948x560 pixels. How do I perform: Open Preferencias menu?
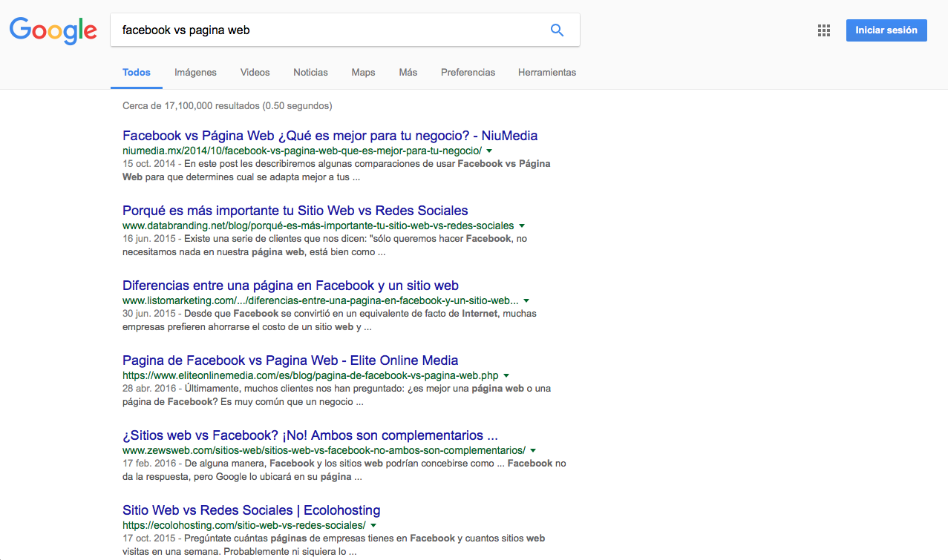pyautogui.click(x=468, y=73)
